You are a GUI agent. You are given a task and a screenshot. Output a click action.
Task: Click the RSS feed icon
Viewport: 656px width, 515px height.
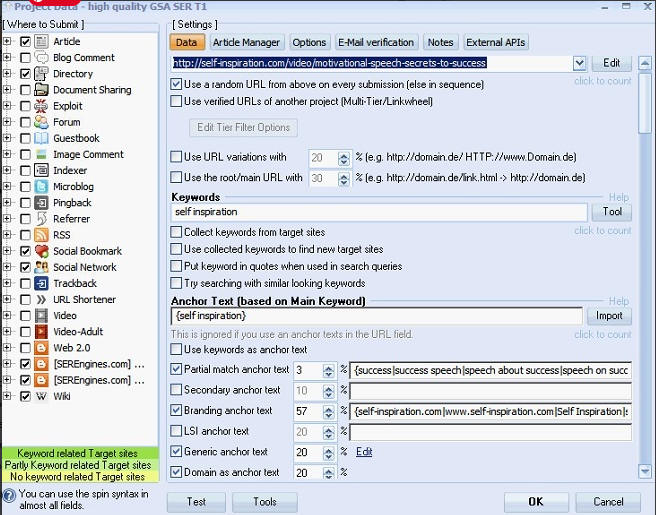[x=42, y=235]
